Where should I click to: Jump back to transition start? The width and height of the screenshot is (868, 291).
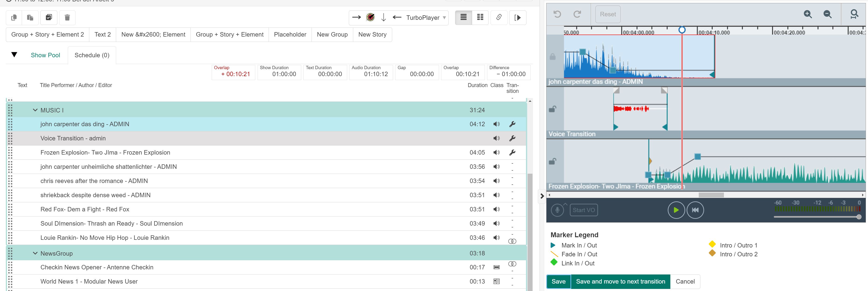[695, 210]
